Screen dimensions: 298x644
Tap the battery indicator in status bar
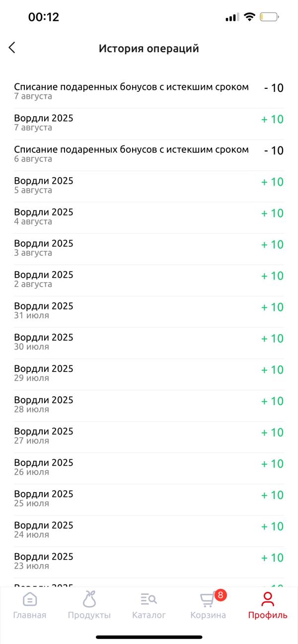point(269,17)
